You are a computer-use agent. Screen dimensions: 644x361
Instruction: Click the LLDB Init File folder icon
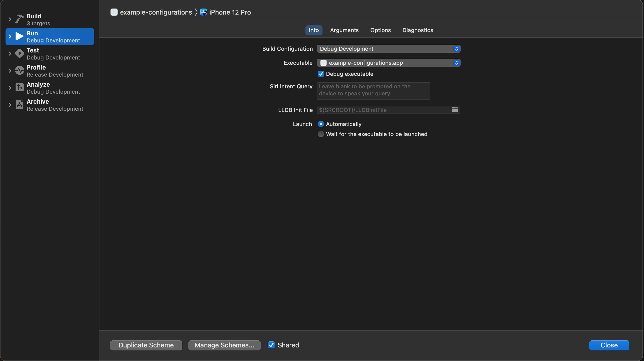455,110
